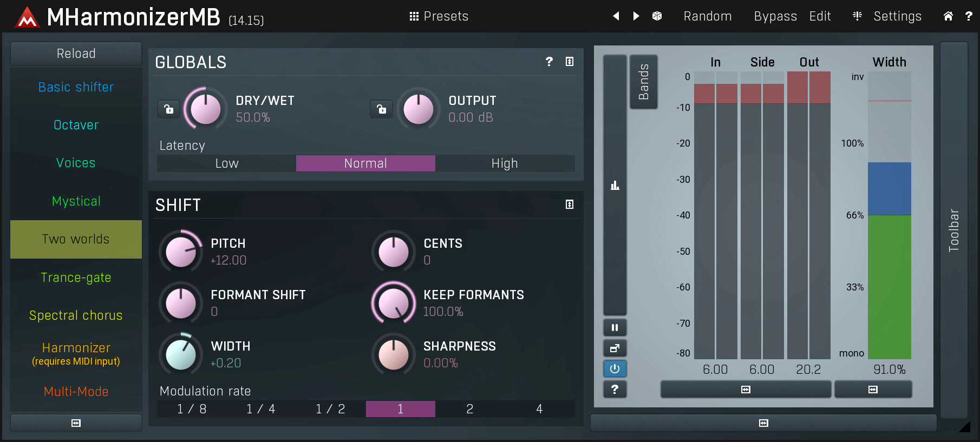Collapse the GLOBALS panel
The height and width of the screenshot is (442, 980).
click(570, 62)
